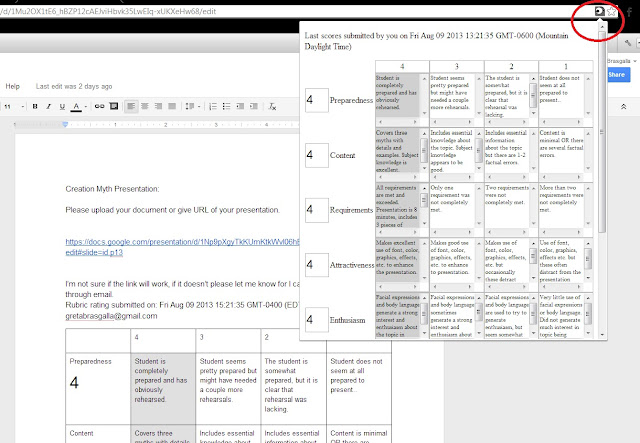Screen dimensions: 640x443
Task: Align text right
Action: click(158, 106)
